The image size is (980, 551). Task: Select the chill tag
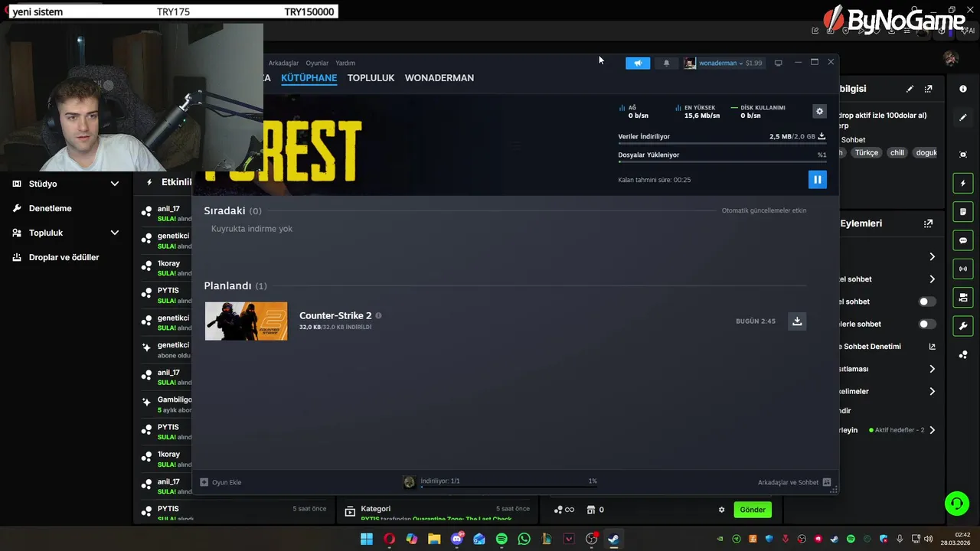897,152
